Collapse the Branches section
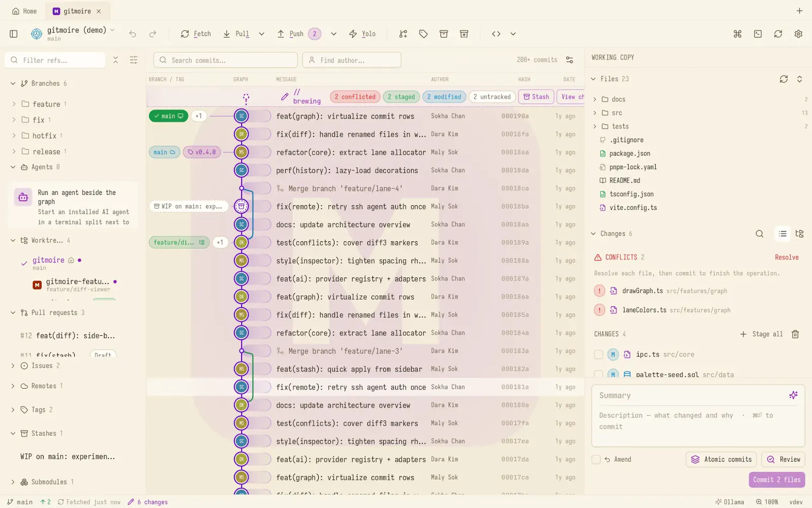Image resolution: width=812 pixels, height=508 pixels. pos(13,83)
